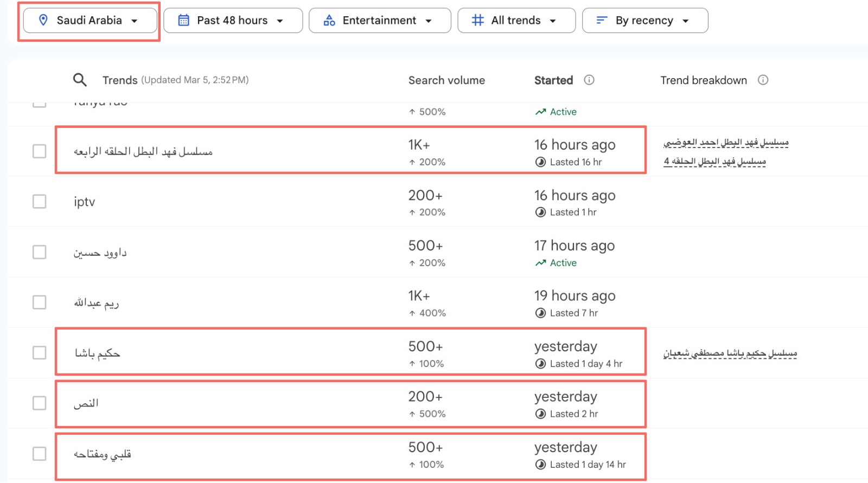Click the info icon next to Started

(589, 80)
